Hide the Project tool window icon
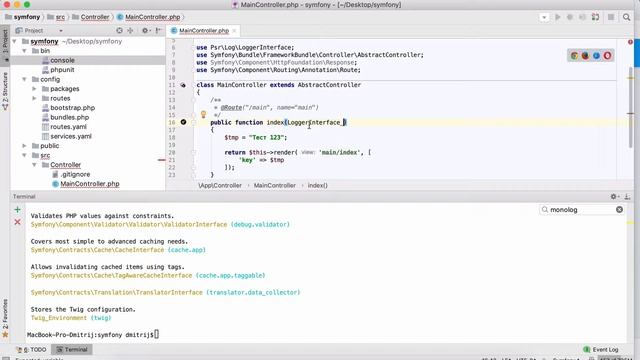The width and height of the screenshot is (640, 360). (159, 31)
